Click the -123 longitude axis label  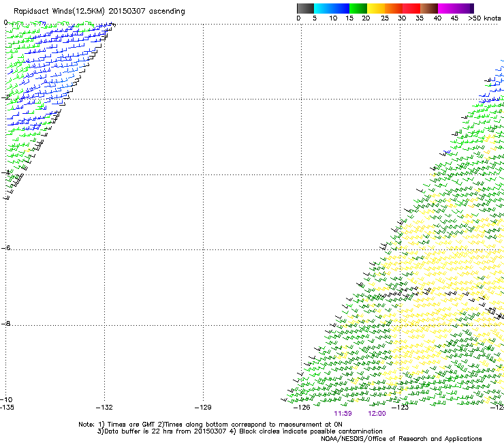[x=400, y=408]
